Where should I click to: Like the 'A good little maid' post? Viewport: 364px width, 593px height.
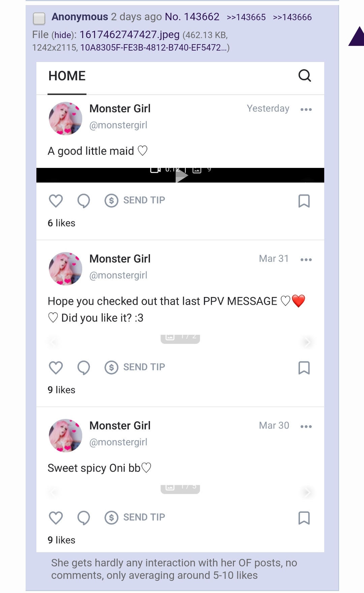coord(56,201)
